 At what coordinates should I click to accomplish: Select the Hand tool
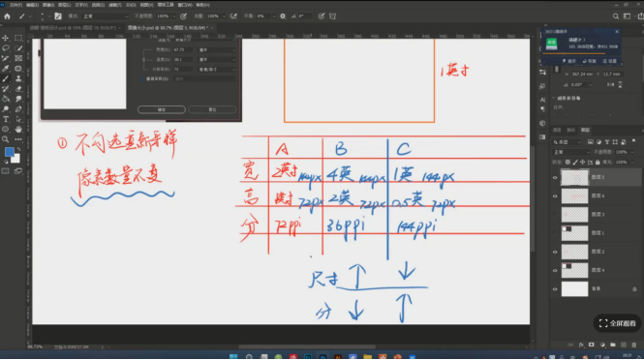(18, 130)
